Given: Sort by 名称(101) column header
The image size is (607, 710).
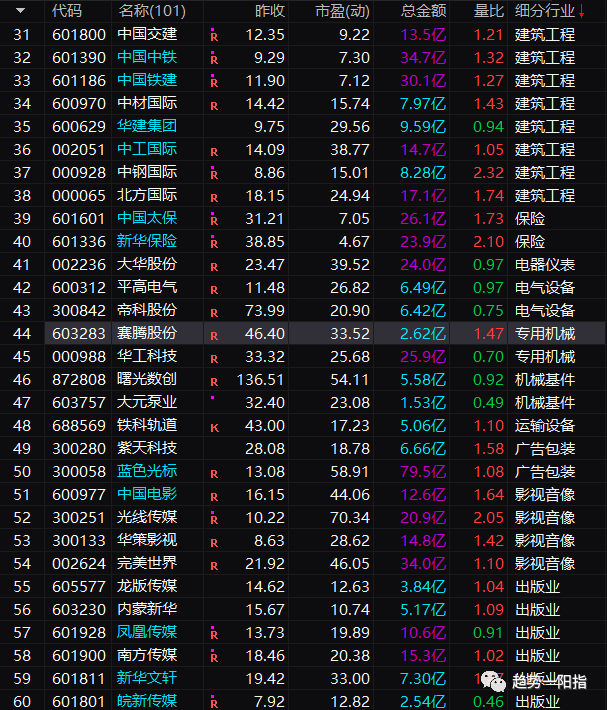Looking at the screenshot, I should pyautogui.click(x=152, y=11).
